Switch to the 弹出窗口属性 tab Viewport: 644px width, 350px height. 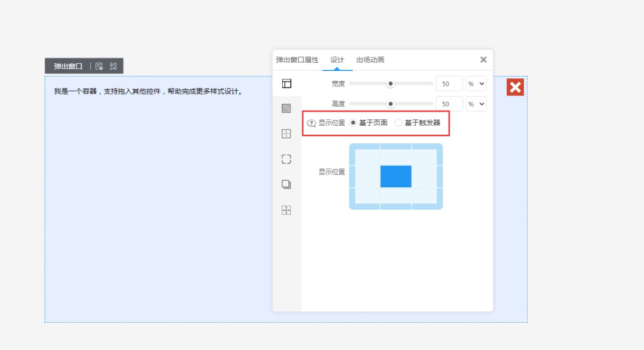[297, 60]
